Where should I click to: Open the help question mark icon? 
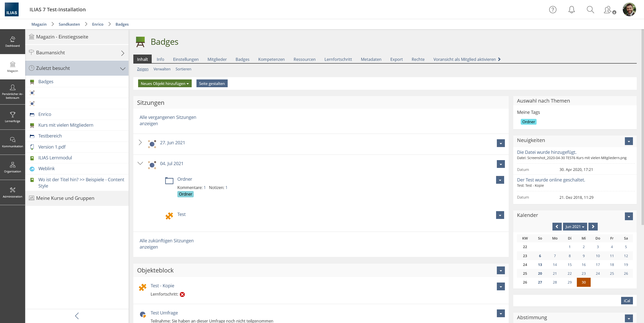tap(552, 10)
